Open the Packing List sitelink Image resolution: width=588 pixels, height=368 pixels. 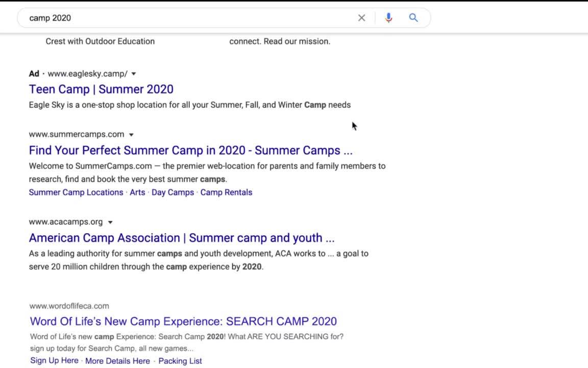(x=180, y=361)
